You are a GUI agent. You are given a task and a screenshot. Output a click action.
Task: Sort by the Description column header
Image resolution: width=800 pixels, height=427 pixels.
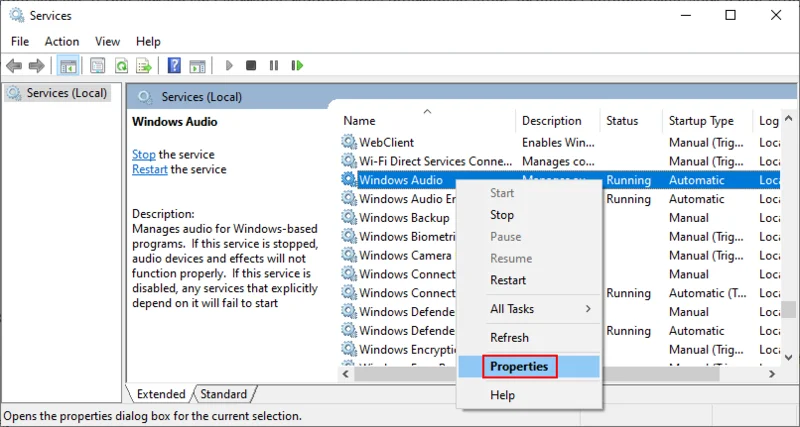558,121
